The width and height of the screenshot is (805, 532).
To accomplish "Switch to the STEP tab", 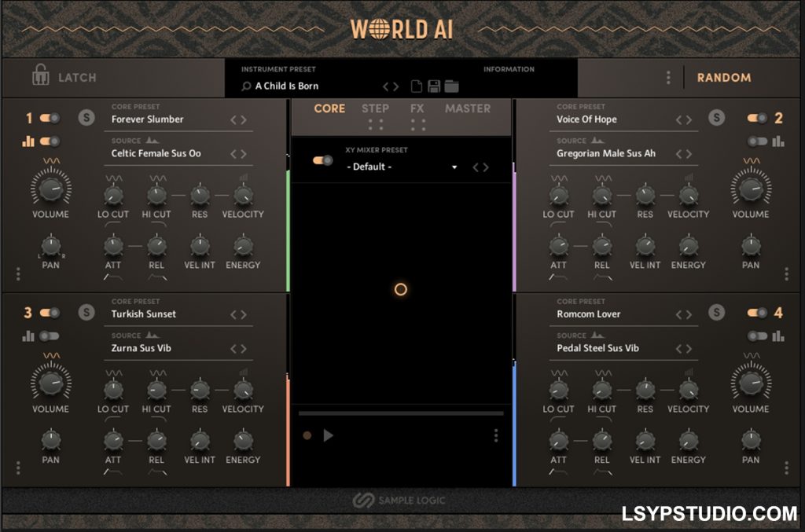I will coord(375,108).
